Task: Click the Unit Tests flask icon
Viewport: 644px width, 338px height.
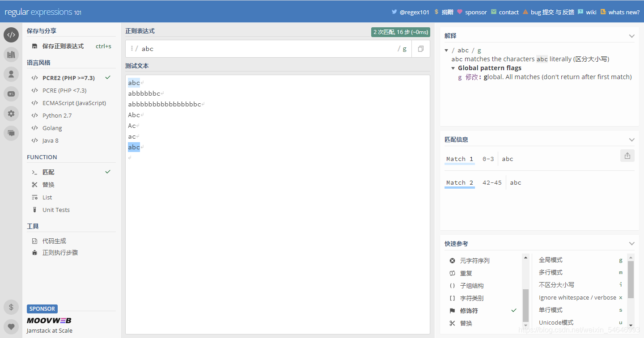Action: (x=35, y=210)
